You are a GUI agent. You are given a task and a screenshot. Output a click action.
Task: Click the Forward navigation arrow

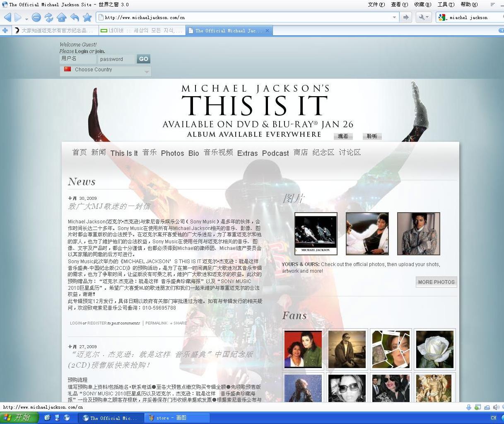click(x=17, y=17)
